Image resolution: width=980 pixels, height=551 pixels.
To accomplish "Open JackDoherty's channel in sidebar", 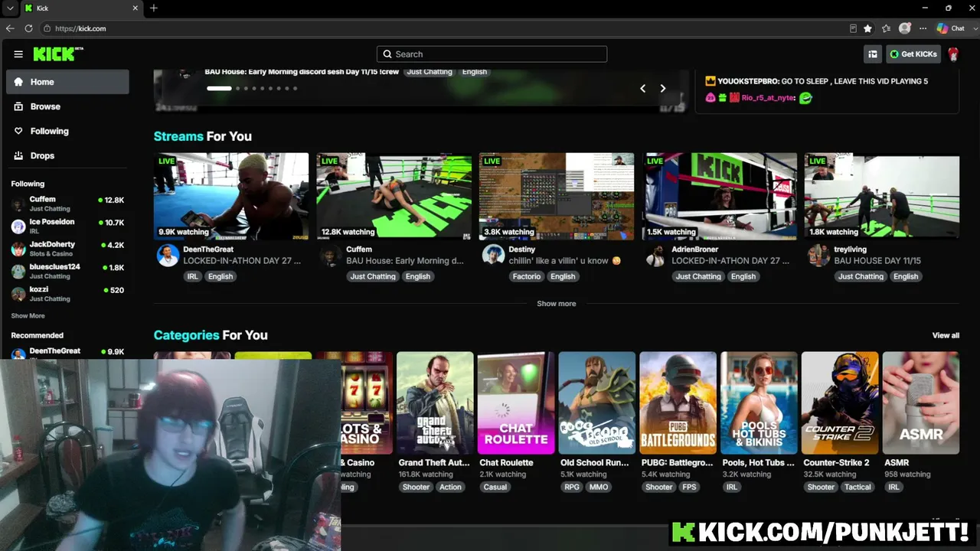I will (x=67, y=249).
